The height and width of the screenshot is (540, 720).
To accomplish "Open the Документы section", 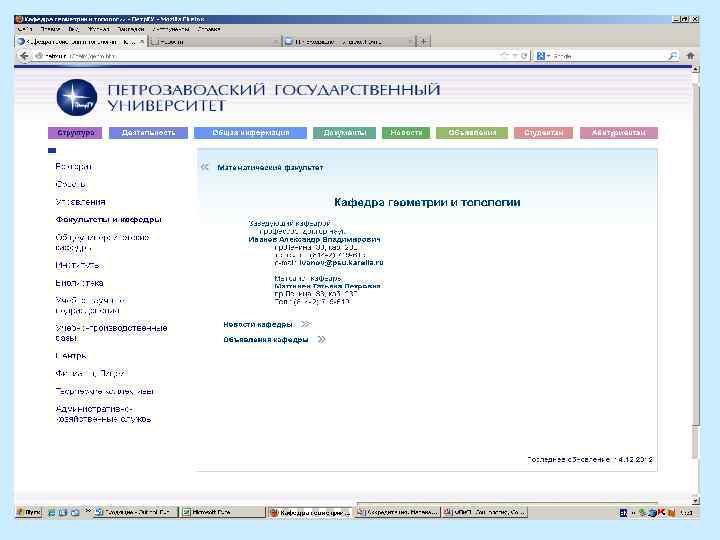I will (x=344, y=133).
